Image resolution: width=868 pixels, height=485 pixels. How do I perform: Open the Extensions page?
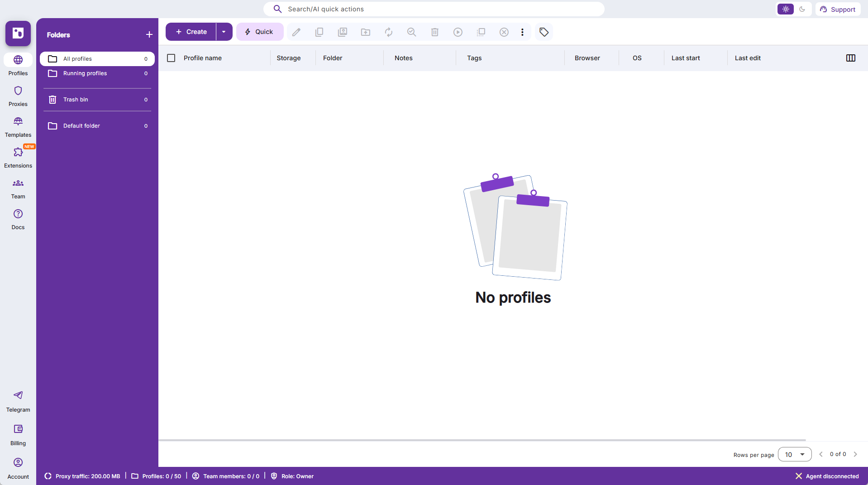coord(18,158)
